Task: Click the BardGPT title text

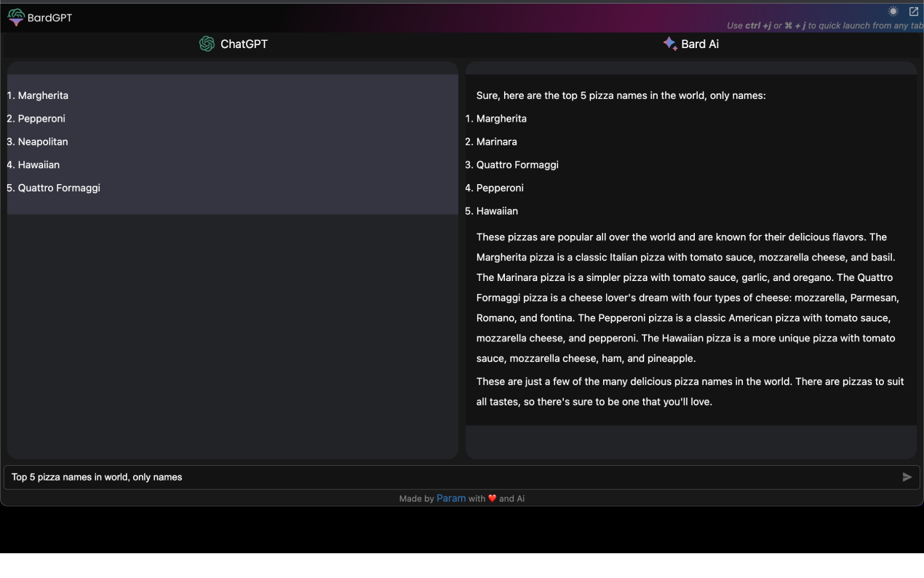Action: pyautogui.click(x=50, y=17)
